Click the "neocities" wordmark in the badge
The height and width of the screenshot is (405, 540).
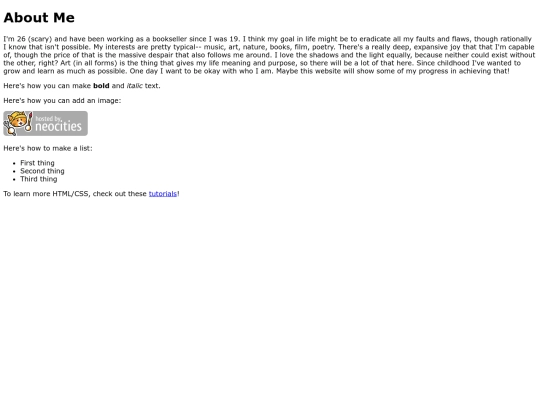click(59, 127)
